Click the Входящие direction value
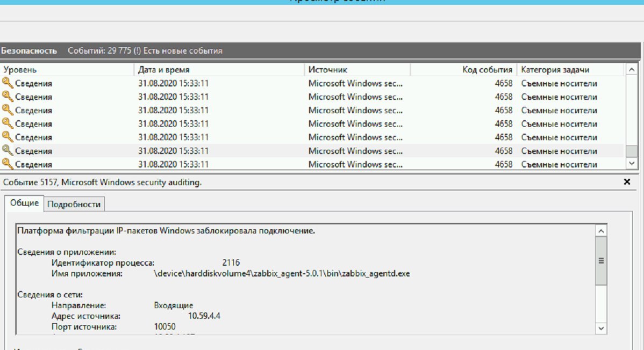Image resolution: width=644 pixels, height=350 pixels. 173,305
